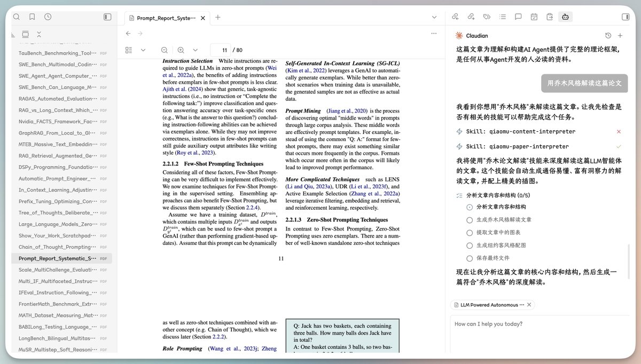
Task: Click the 用乔木风格解读这篇论文 message bubble
Action: pos(584,83)
